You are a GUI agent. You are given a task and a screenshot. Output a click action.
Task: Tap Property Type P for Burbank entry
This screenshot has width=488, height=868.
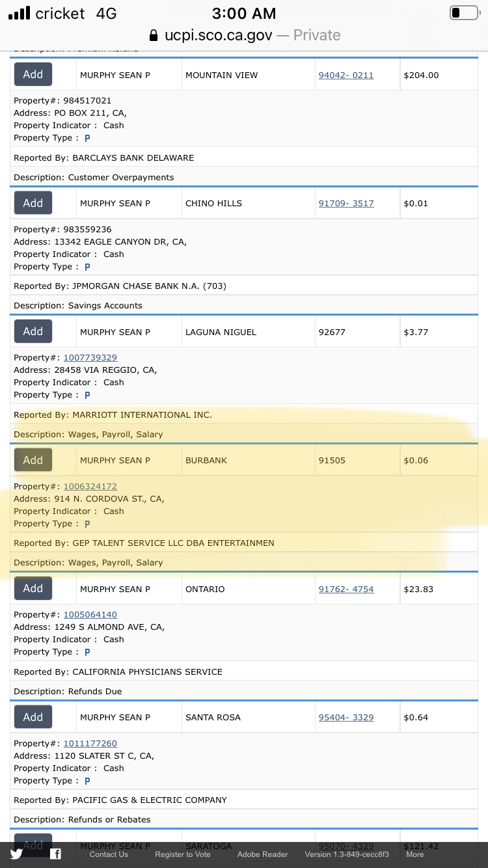coord(87,524)
